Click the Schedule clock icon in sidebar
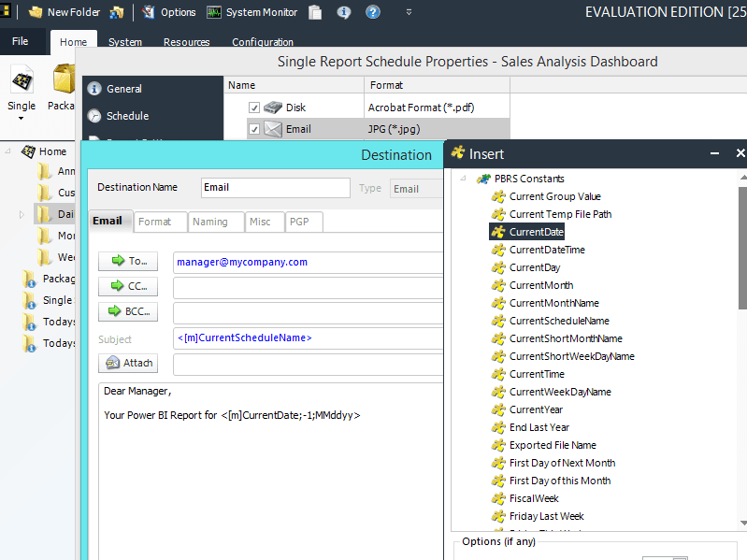The height and width of the screenshot is (560, 747). [x=94, y=116]
